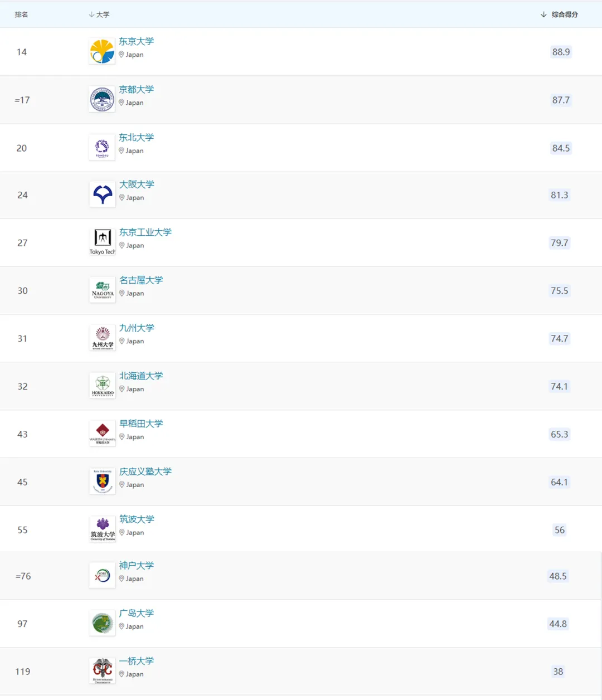
Task: Follow the 广岛大学 name link
Action: pyautogui.click(x=137, y=613)
